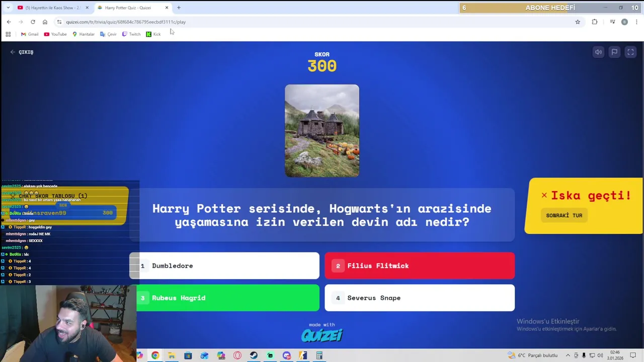Open the media control icon
This screenshot has height=362, width=644.
(612, 22)
